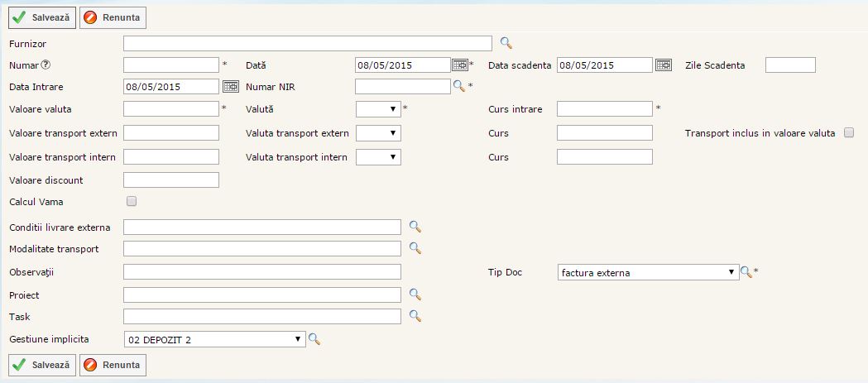The image size is (868, 383).
Task: Open the Valută dropdown
Action: (378, 109)
